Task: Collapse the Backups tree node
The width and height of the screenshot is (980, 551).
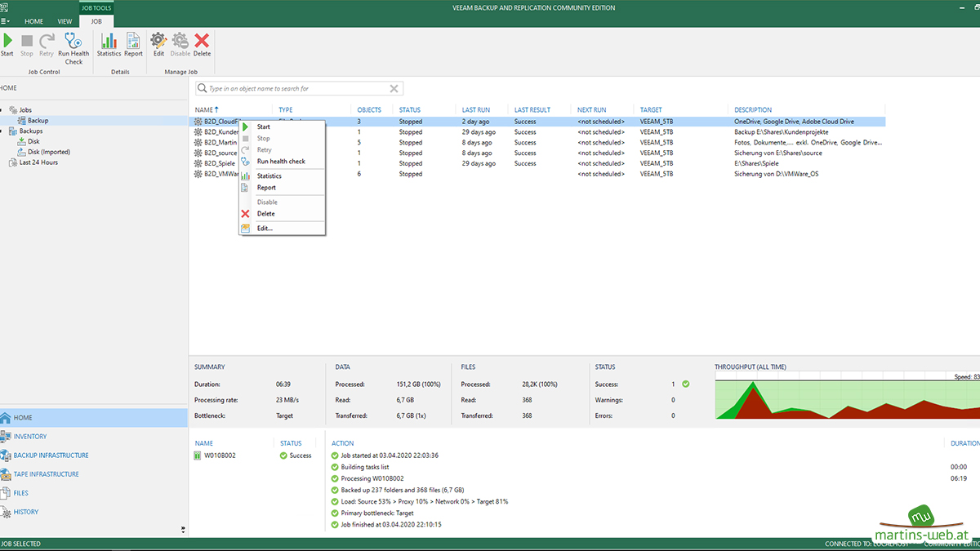Action: click(x=2, y=131)
